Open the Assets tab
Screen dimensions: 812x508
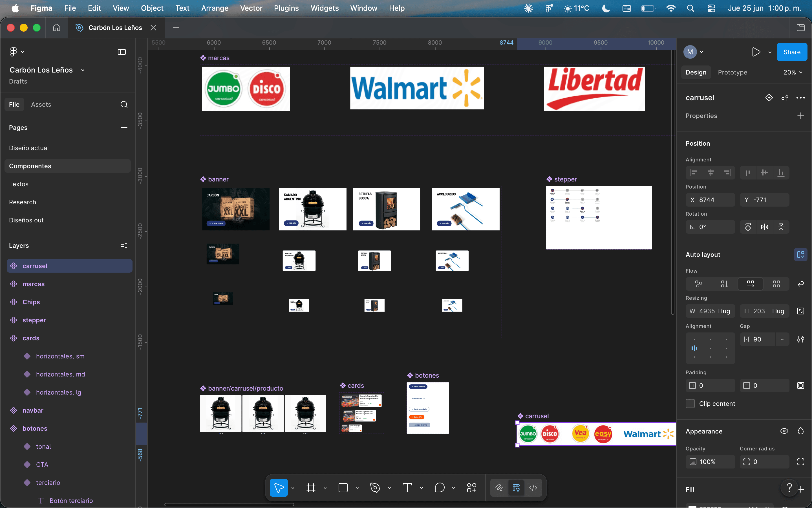tap(41, 104)
